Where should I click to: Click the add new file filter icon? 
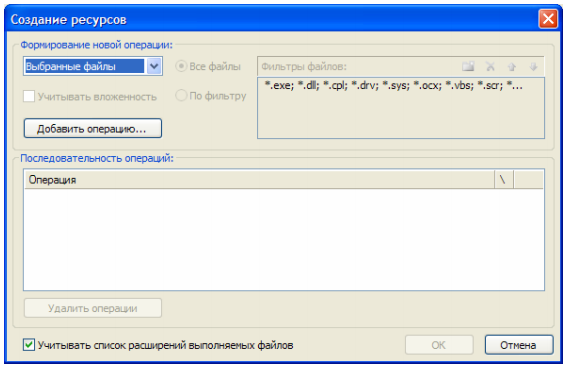pyautogui.click(x=468, y=66)
